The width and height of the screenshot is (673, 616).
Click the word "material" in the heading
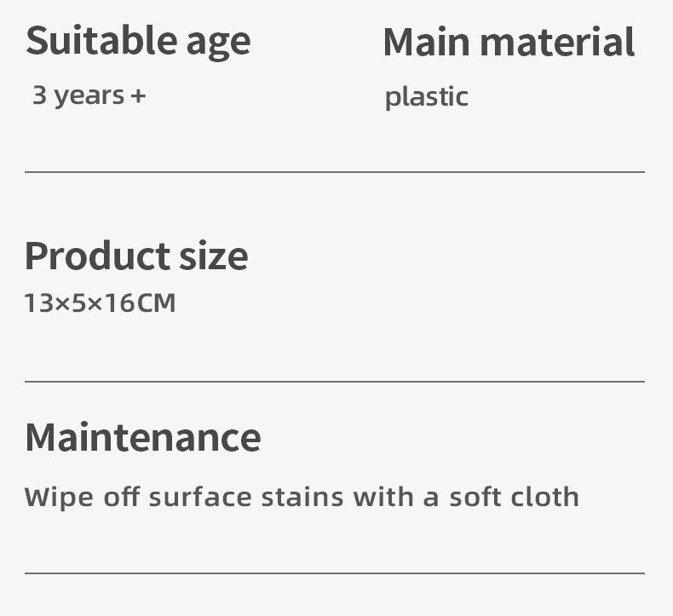click(559, 43)
